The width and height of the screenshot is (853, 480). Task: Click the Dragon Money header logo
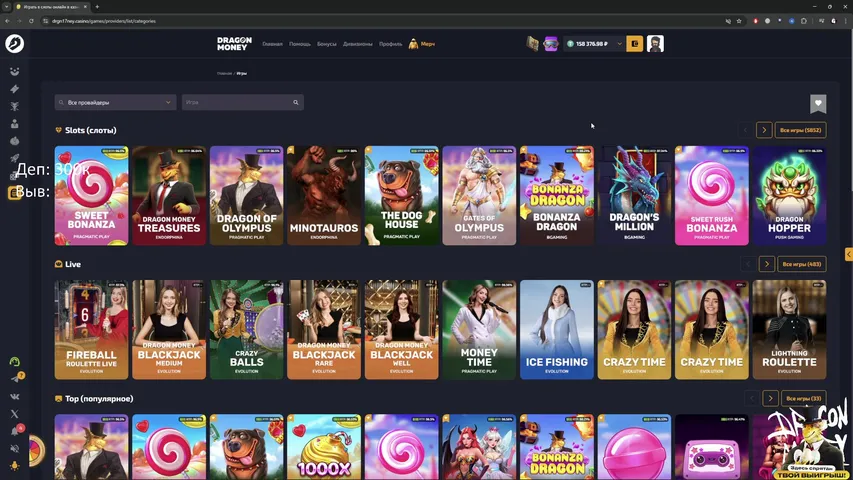pos(234,44)
